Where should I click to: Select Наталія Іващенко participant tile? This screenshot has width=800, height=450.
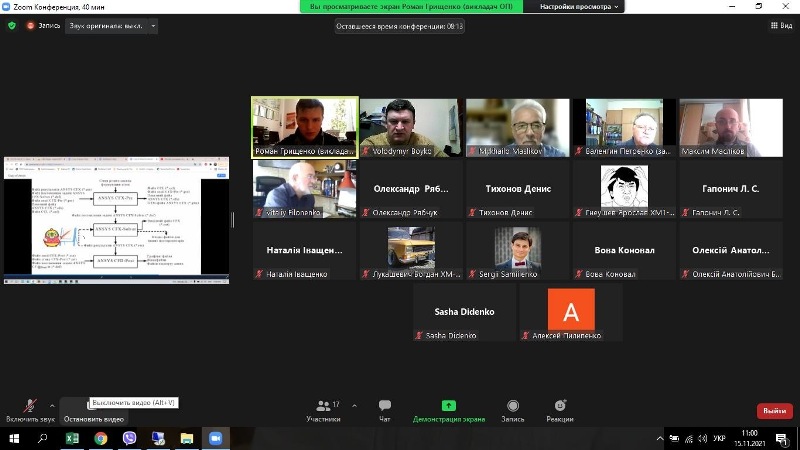305,251
